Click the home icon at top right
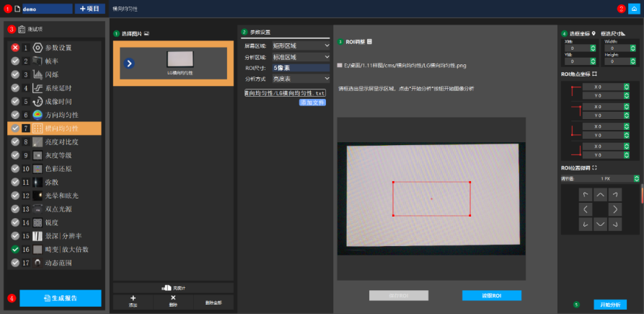Screen dimensions: 644x314 point(633,9)
